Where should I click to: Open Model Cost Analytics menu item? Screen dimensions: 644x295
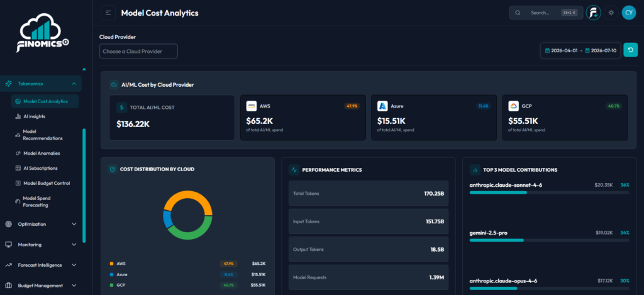tap(45, 101)
